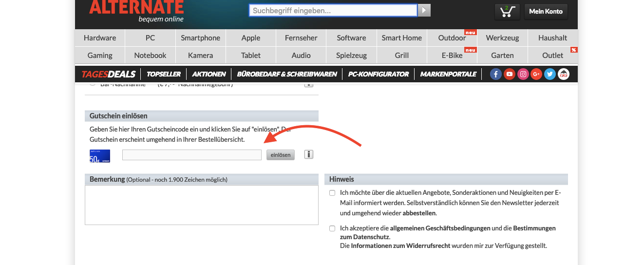The height and width of the screenshot is (265, 644).
Task: Focus the Bemerkung text area
Action: 202,205
